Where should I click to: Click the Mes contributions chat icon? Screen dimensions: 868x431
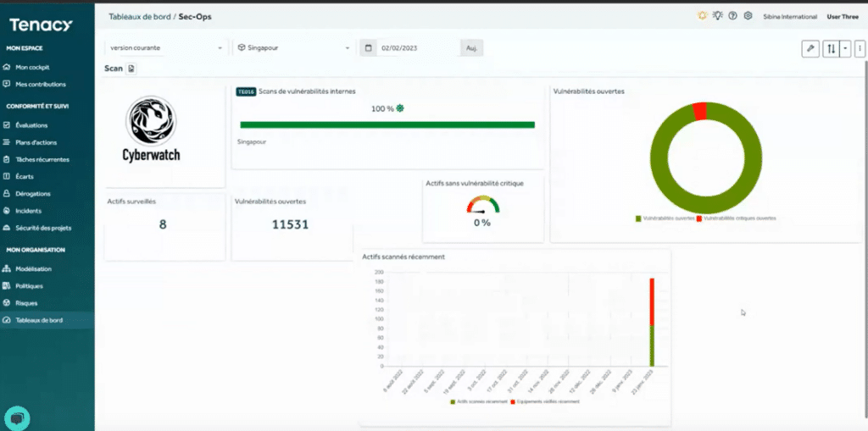7,85
